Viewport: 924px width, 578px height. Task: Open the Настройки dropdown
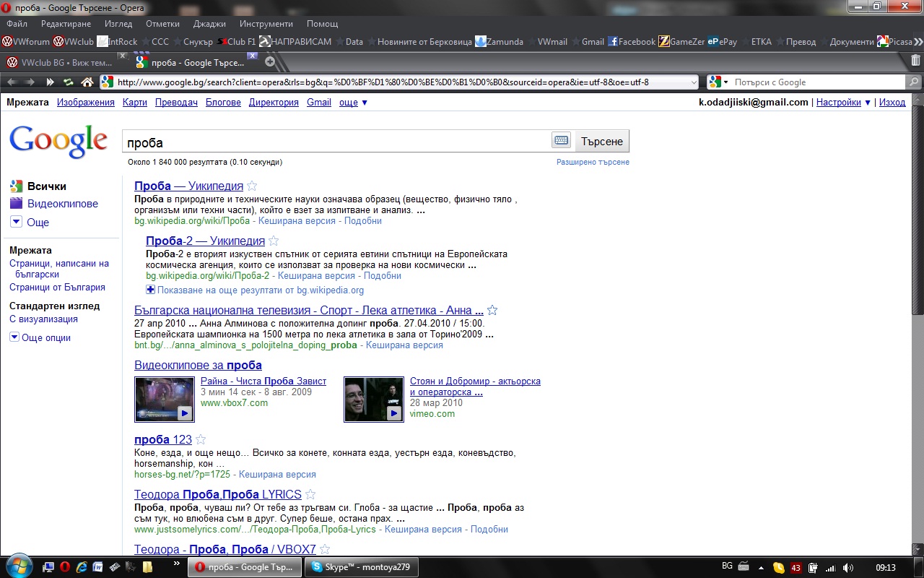click(843, 103)
